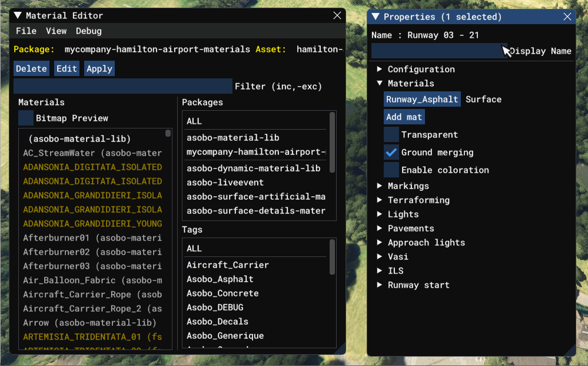Image resolution: width=588 pixels, height=366 pixels.
Task: Select asobo-liveevent in the Packages list
Action: [x=225, y=183]
